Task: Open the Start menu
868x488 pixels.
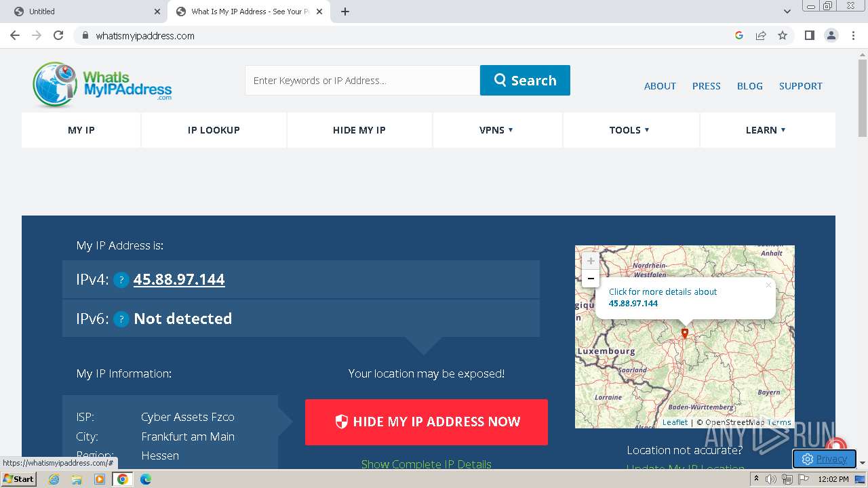Action: coord(19,479)
